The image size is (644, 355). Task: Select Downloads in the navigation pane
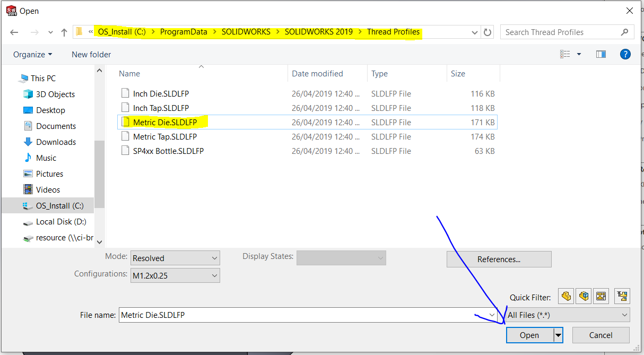click(56, 142)
